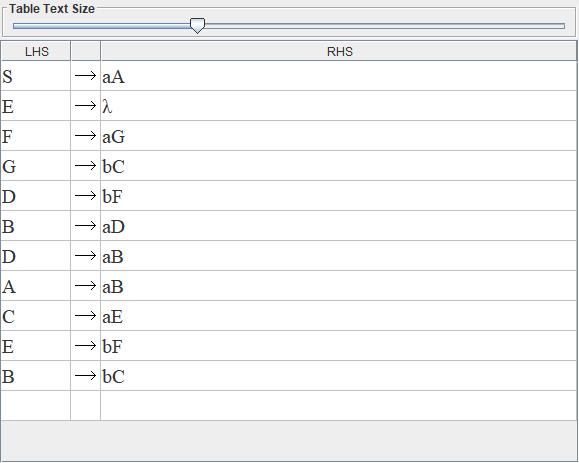Select the LHS cell containing S

36,76
